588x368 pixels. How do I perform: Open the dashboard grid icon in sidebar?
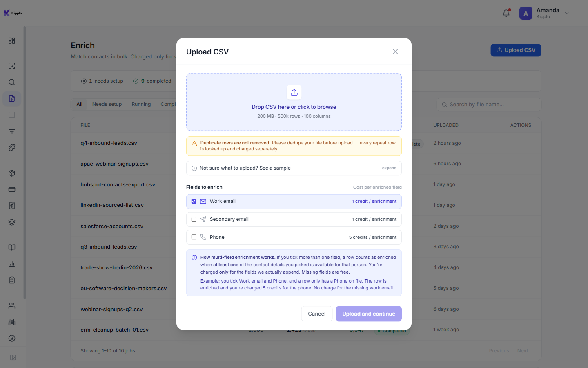click(x=12, y=40)
